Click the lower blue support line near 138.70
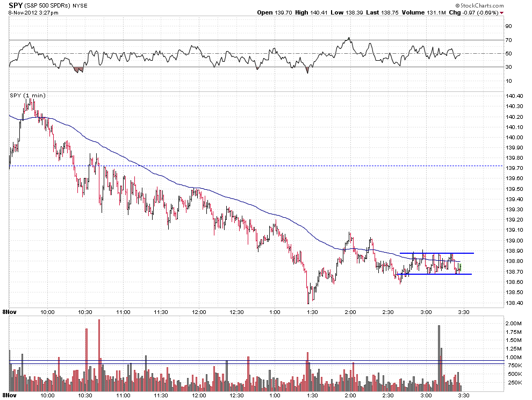Screen dimensions: 532x400 [x=434, y=274]
